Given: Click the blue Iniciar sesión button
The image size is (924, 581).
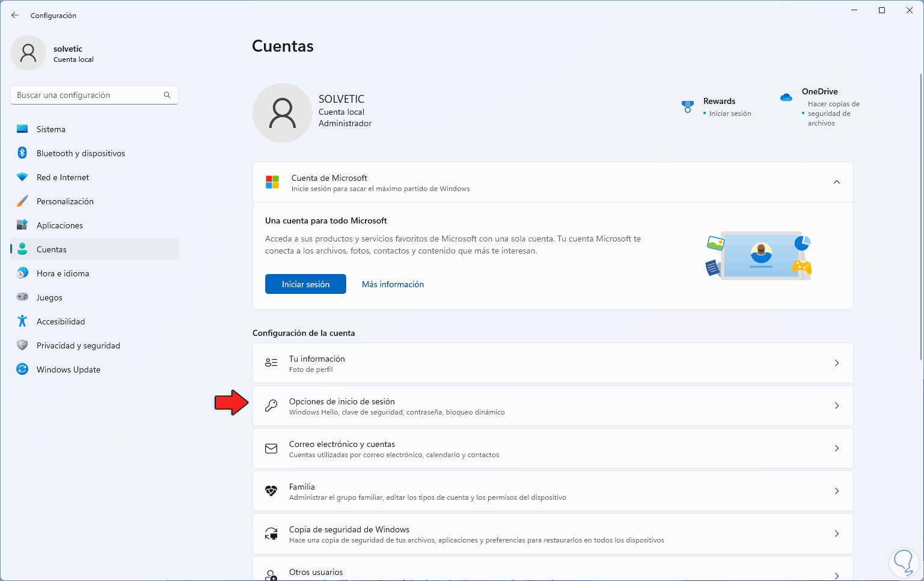Looking at the screenshot, I should click(305, 284).
